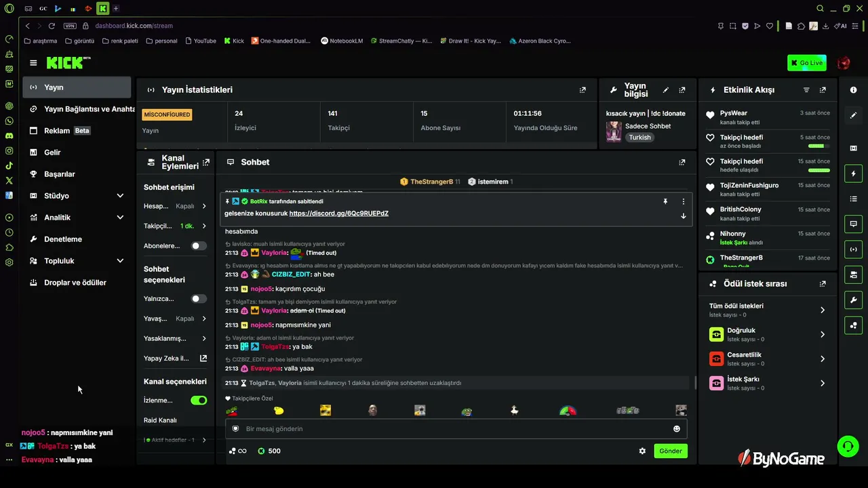
Task: Toggle the browser VPN badge
Action: [70, 26]
